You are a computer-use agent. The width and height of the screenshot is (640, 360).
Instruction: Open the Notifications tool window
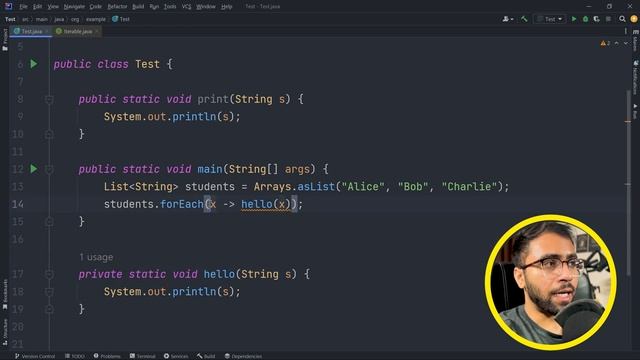click(x=636, y=78)
